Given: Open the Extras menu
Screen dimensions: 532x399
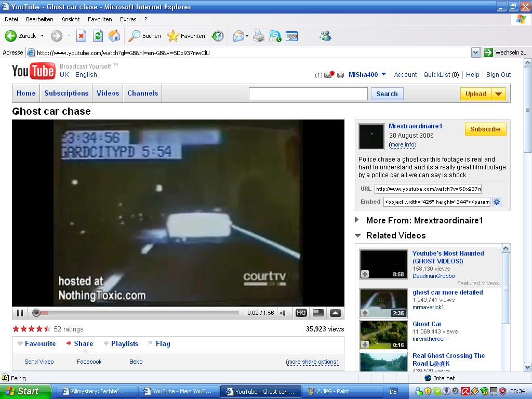Looking at the screenshot, I should pos(128,19).
